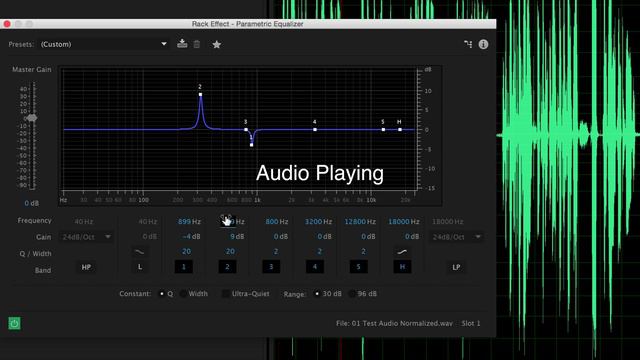Toggle the green effect power button
640x360 pixels.
tap(14, 323)
